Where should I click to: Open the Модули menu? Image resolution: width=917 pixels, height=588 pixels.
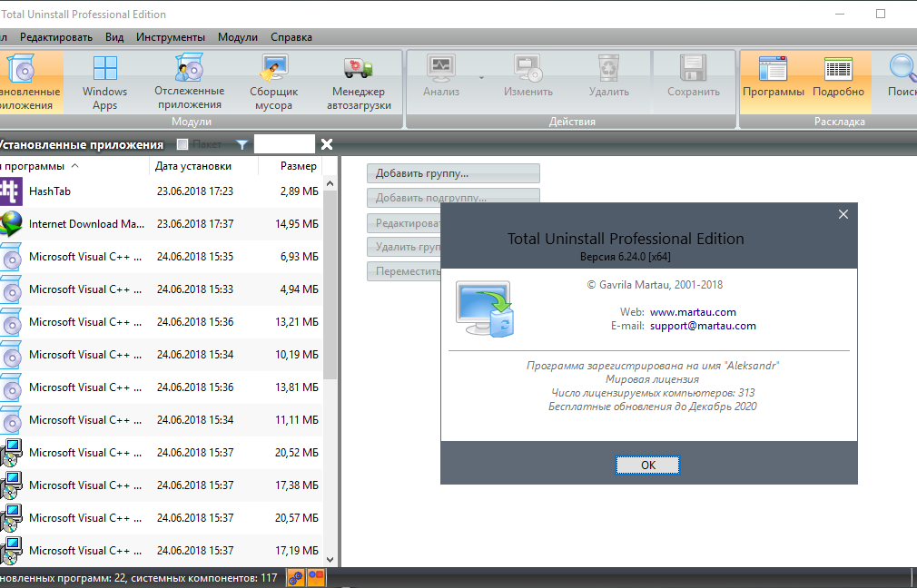238,37
